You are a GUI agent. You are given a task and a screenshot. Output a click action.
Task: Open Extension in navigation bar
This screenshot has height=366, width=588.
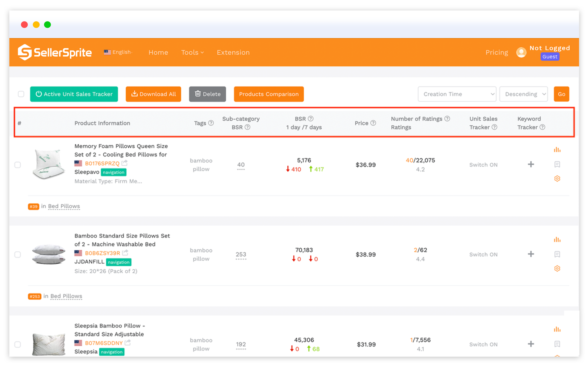tap(233, 52)
